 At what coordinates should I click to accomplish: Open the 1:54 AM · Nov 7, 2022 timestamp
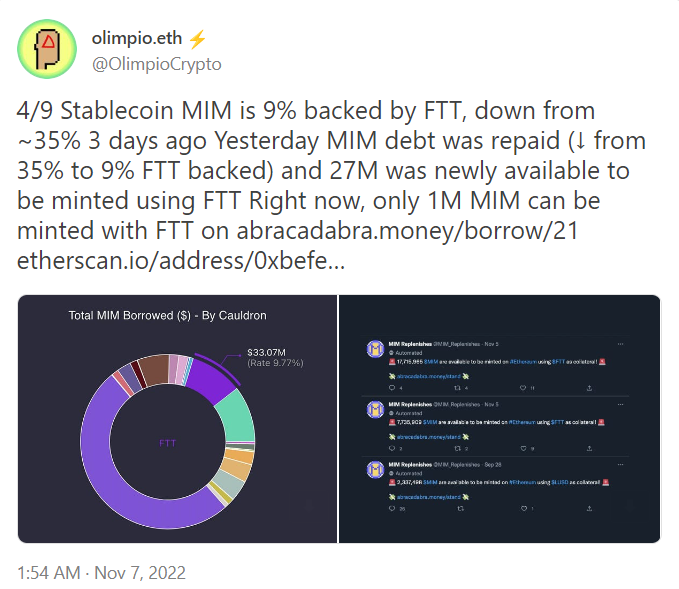click(101, 573)
